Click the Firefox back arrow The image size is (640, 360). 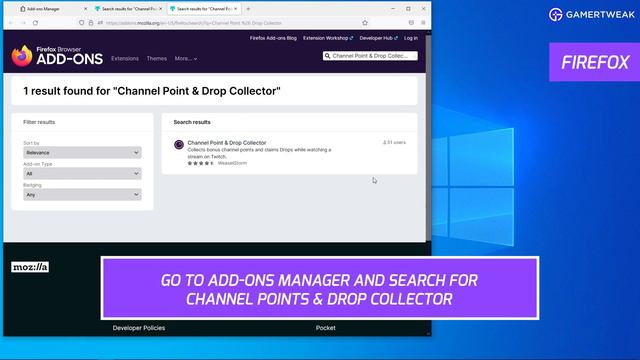tap(11, 23)
